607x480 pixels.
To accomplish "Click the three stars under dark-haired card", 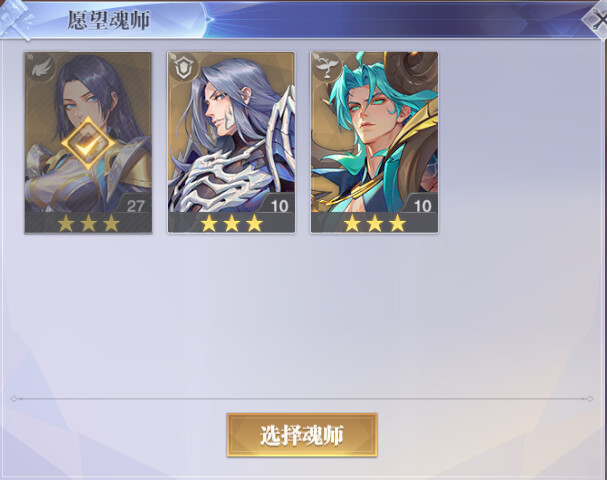I will (88, 223).
